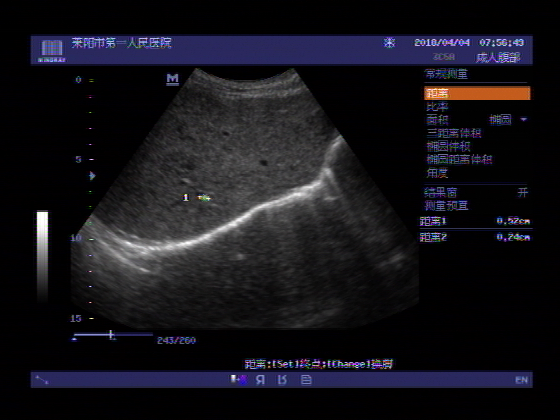Click the colorize map icon in bottom bar
The height and width of the screenshot is (420, 560).
pyautogui.click(x=239, y=379)
